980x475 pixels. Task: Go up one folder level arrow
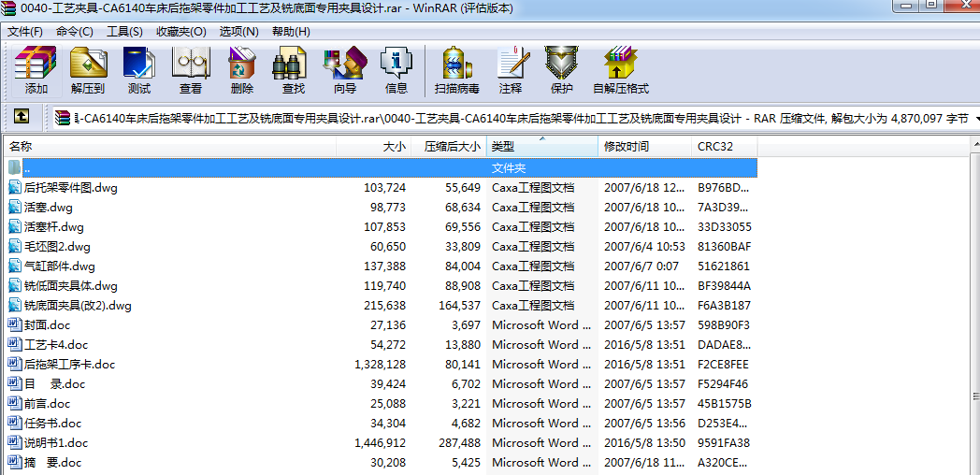click(x=22, y=116)
